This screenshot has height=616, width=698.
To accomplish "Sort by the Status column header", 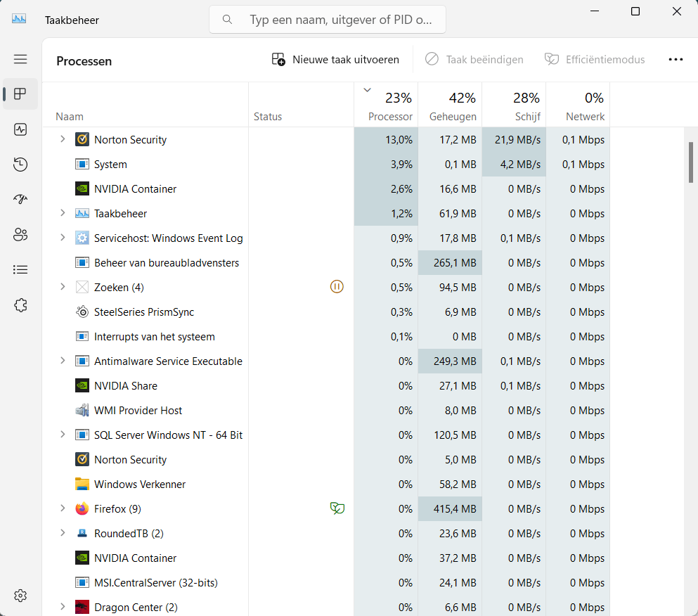I will pos(302,105).
